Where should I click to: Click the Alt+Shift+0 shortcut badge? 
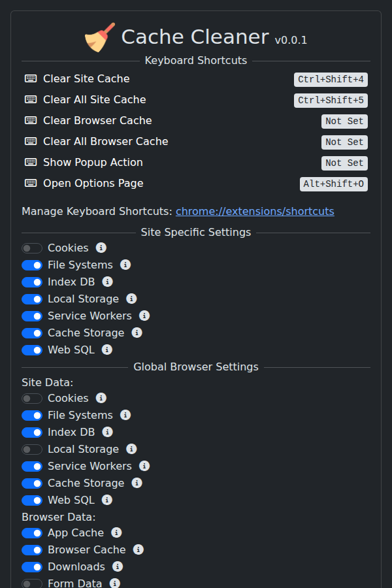pos(334,184)
